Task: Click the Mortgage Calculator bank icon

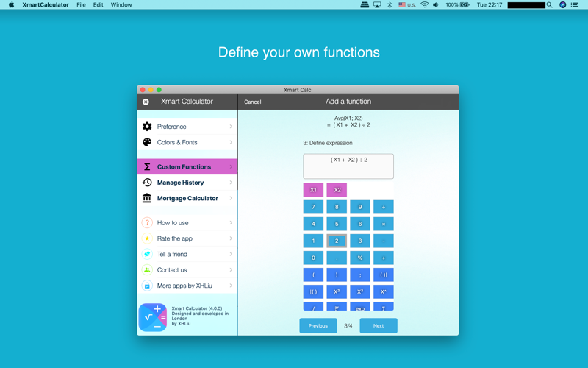Action: click(147, 198)
